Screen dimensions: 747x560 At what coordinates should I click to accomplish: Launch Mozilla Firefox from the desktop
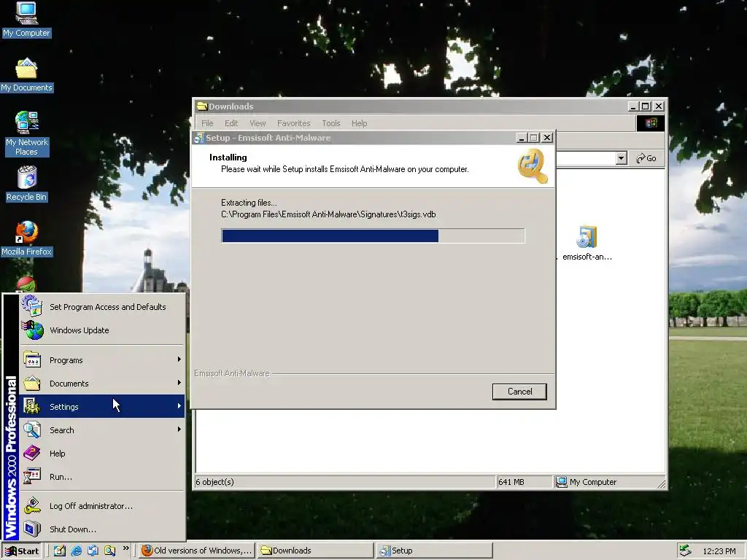point(27,238)
